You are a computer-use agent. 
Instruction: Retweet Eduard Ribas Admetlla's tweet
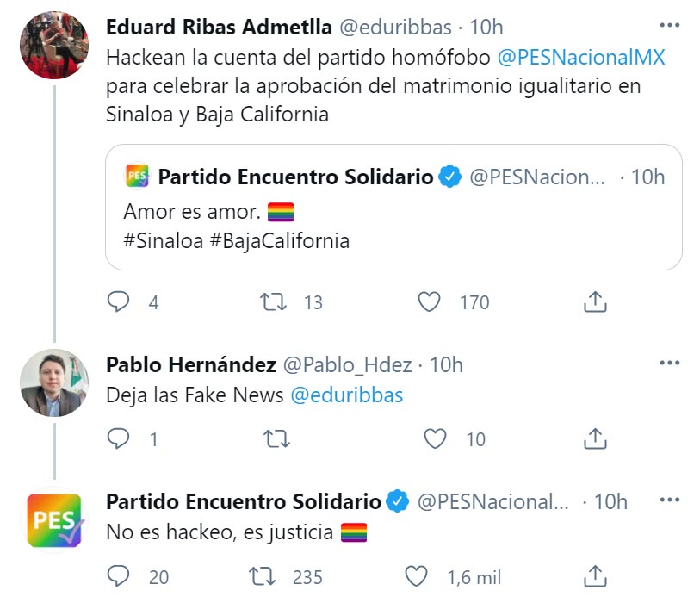click(272, 301)
